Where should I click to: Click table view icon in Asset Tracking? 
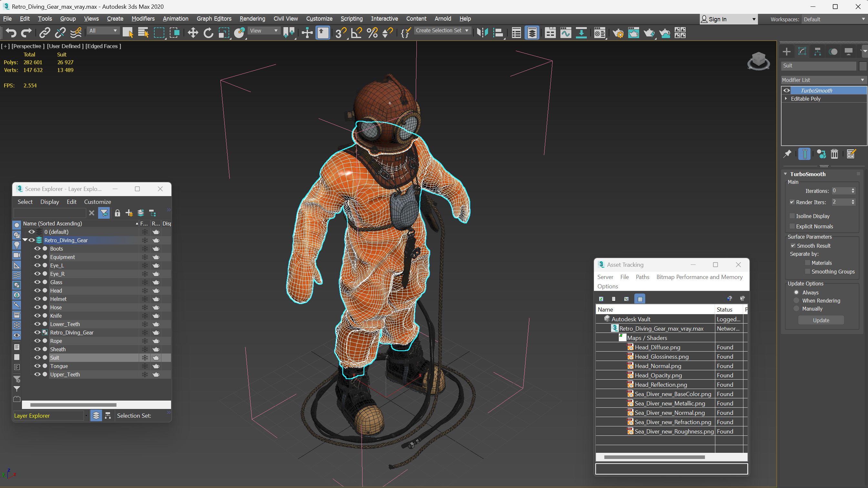point(640,299)
